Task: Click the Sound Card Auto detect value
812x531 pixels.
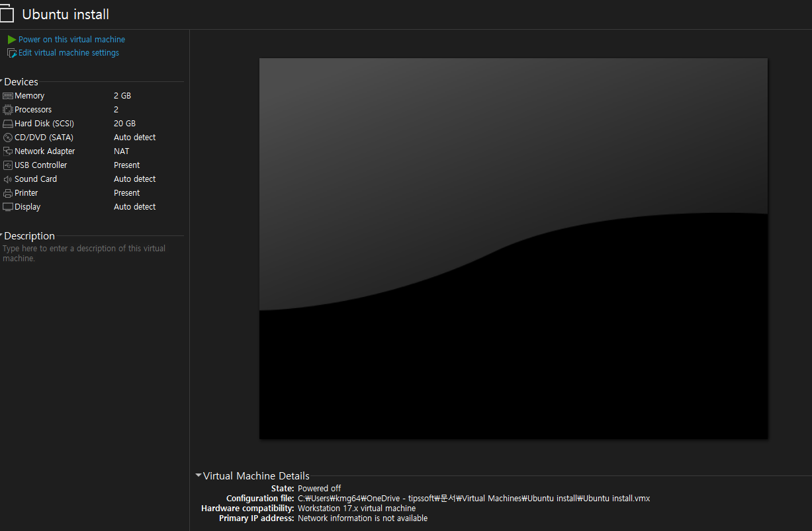Action: tap(135, 179)
